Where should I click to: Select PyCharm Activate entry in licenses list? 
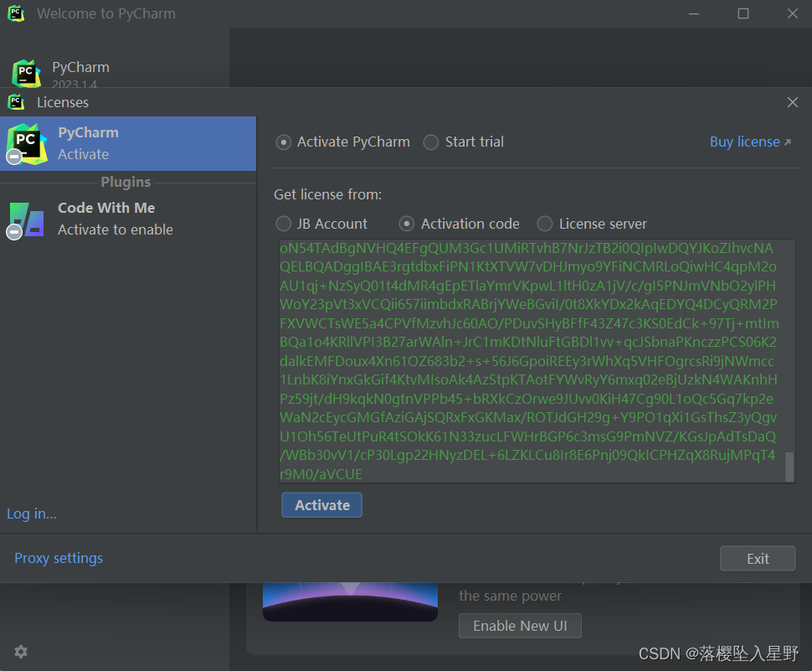[128, 143]
